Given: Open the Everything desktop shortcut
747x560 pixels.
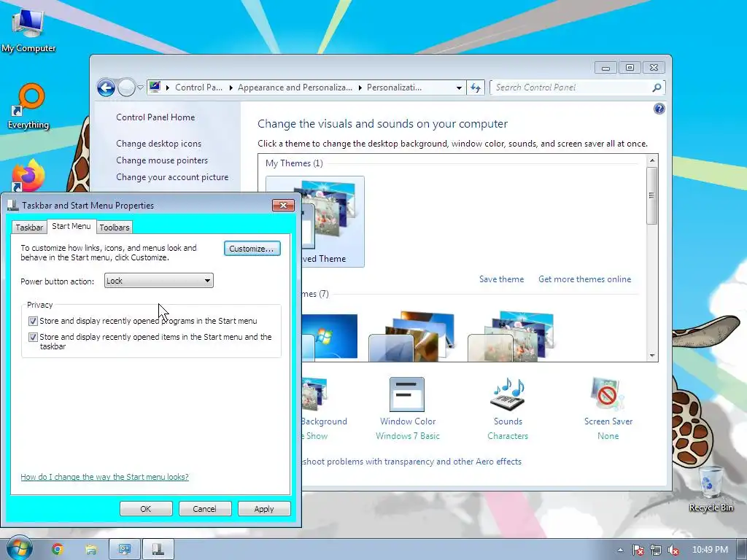Looking at the screenshot, I should tap(28, 106).
